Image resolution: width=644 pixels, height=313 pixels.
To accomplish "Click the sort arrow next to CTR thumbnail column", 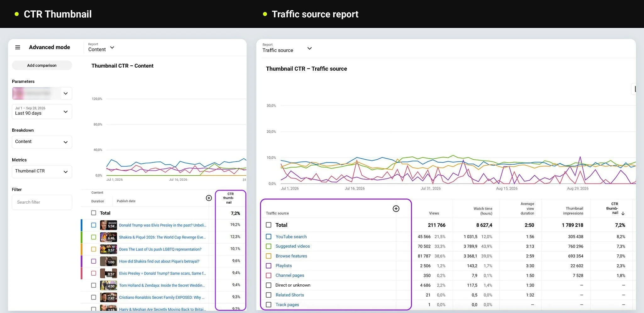I will [x=623, y=213].
